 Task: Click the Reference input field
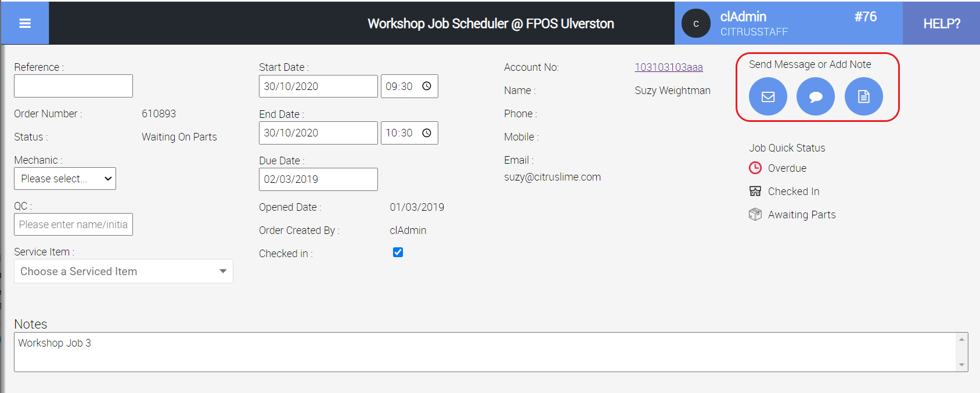[x=73, y=86]
